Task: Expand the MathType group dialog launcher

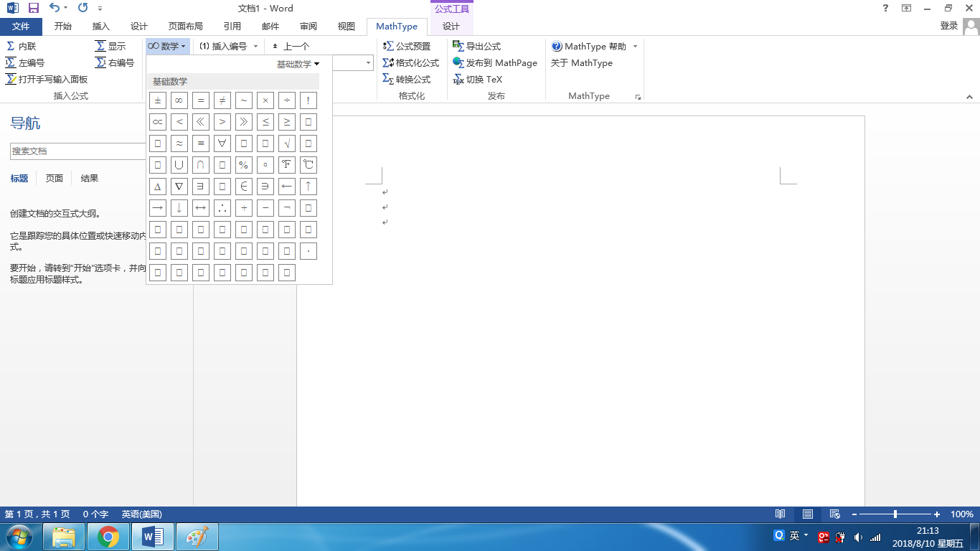Action: click(x=638, y=97)
